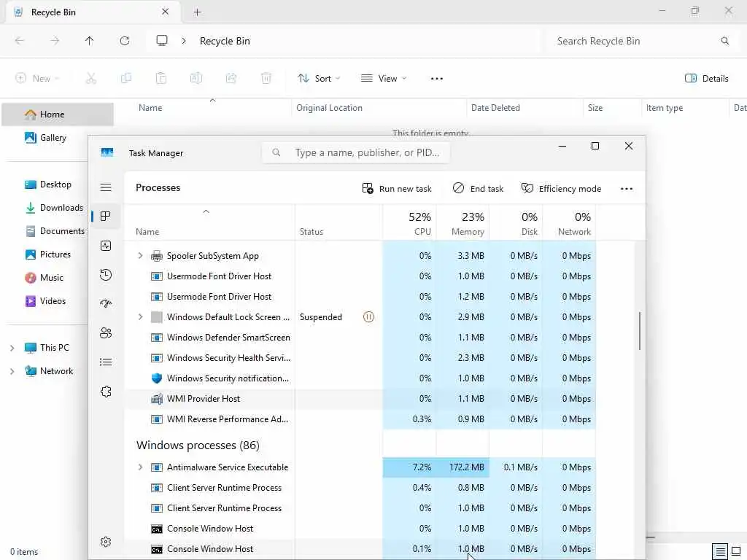Open Services page icon in Task Manager sidebar
The width and height of the screenshot is (747, 560).
pyautogui.click(x=106, y=392)
